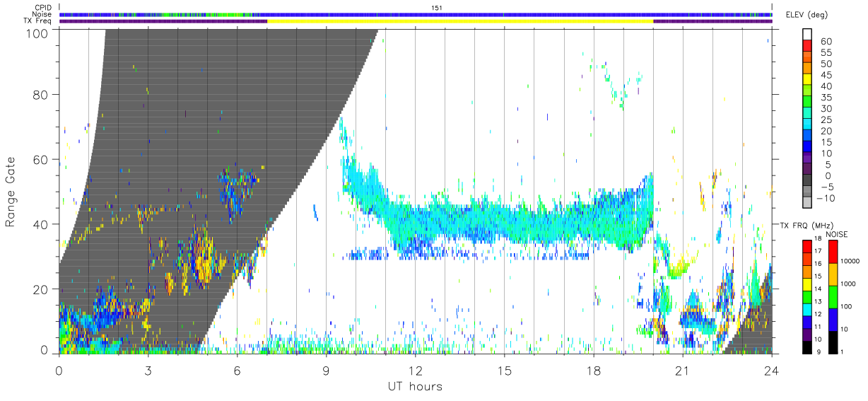Click the Range Gate axis title

coord(11,192)
